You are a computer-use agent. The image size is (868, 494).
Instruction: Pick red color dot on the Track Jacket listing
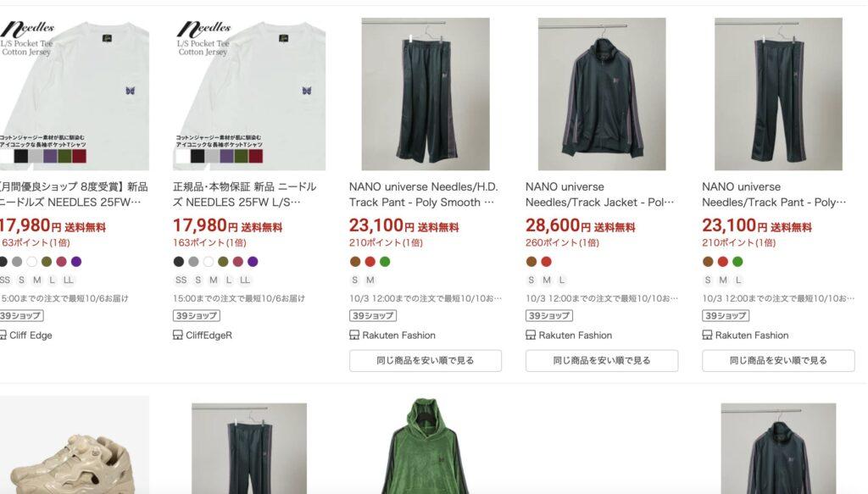pos(547,262)
